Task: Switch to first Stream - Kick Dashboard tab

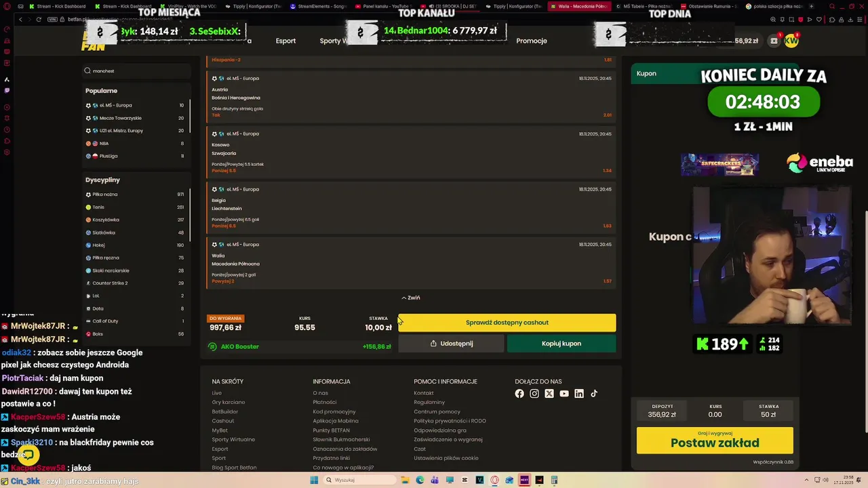Action: coord(56,6)
